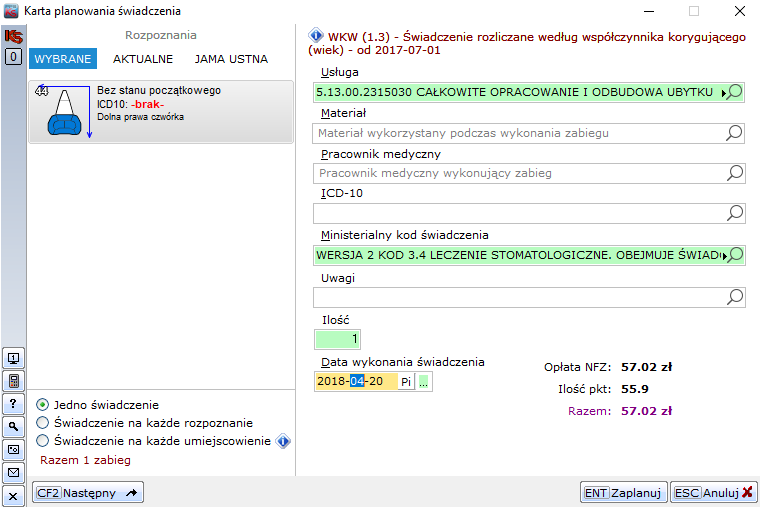Viewport: 760px width, 507px height.
Task: Open lookup for Ministerialny kod świadczenia
Action: tap(734, 255)
